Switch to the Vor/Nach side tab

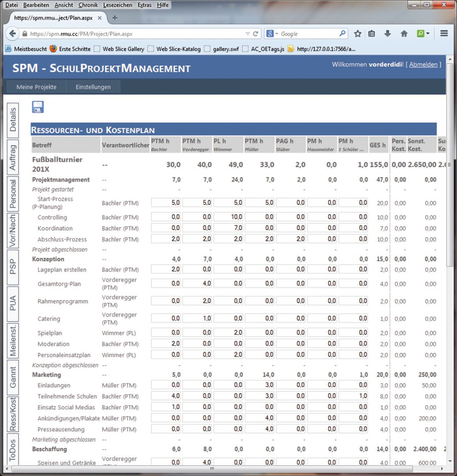pos(13,231)
